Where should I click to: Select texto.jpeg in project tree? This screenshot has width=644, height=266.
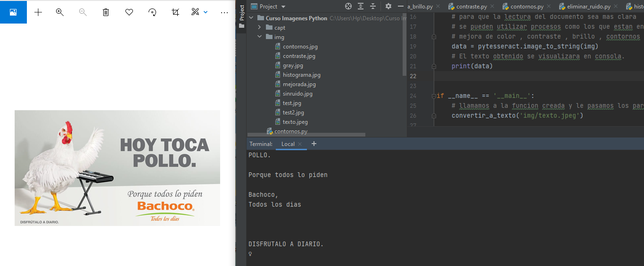click(295, 122)
